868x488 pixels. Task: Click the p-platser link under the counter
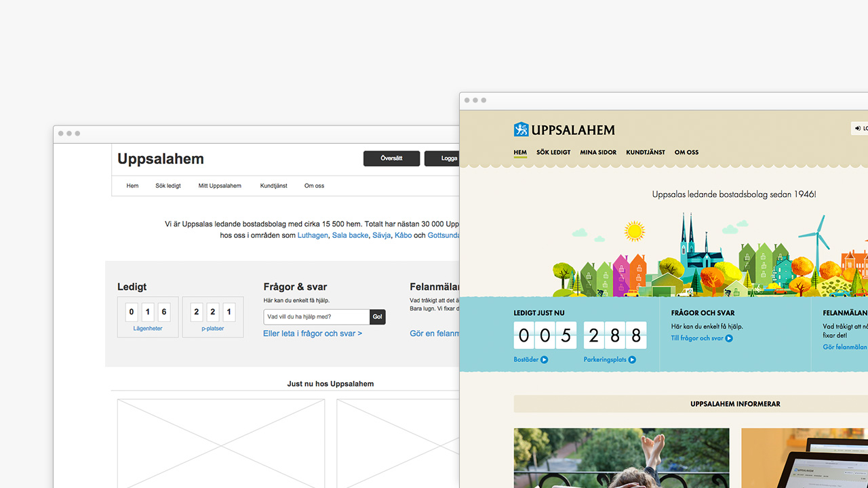[213, 329]
